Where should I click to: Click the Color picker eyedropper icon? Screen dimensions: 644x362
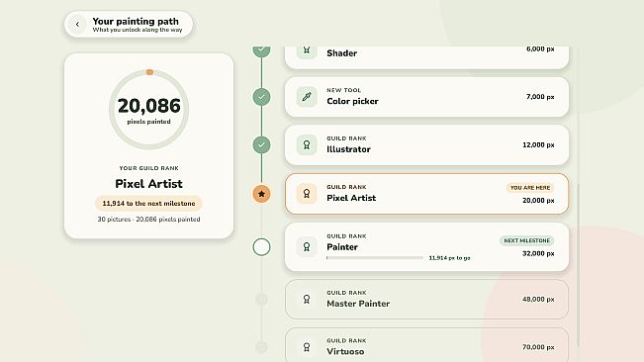[307, 97]
